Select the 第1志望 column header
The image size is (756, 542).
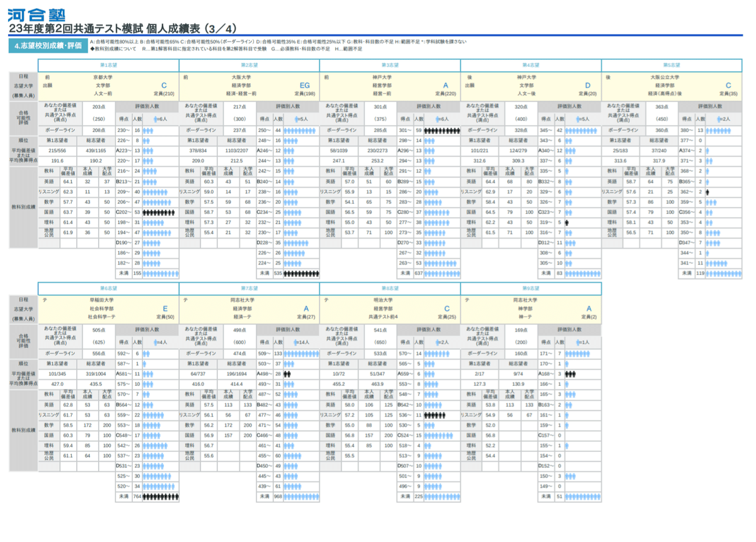pos(108,65)
